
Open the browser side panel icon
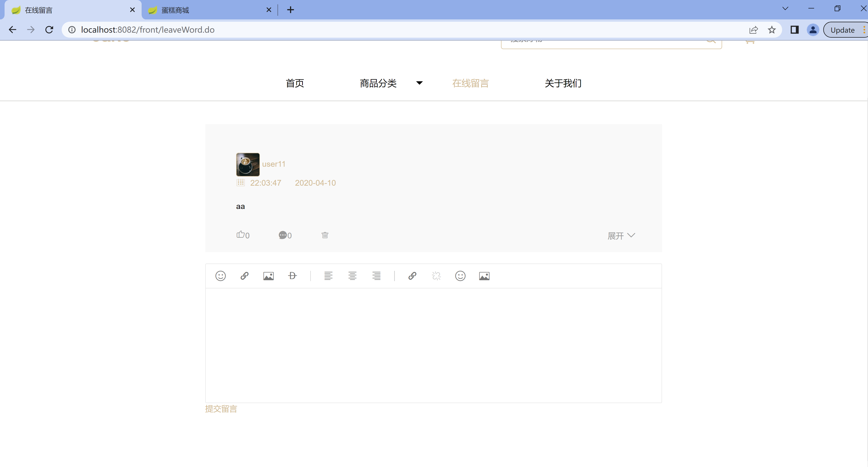point(794,30)
